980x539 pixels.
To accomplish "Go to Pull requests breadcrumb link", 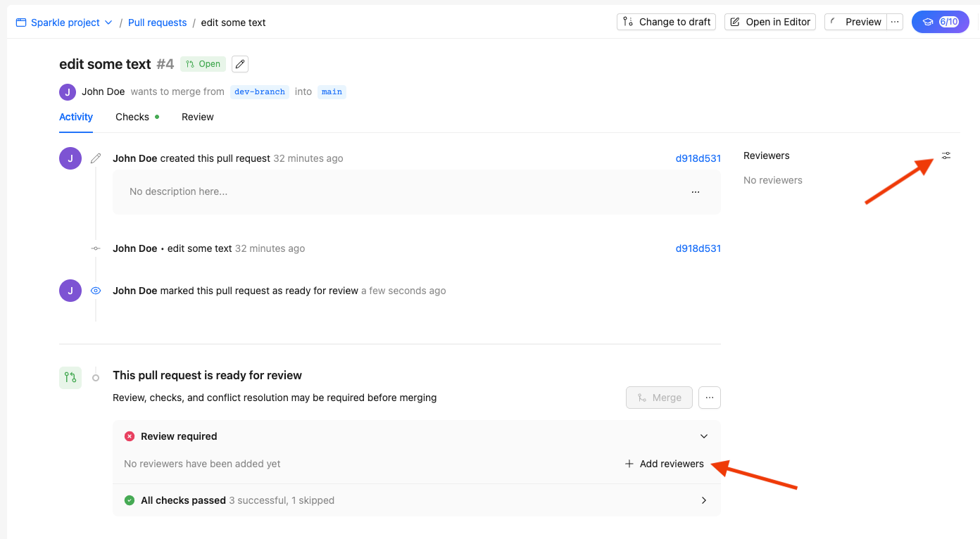I will point(157,23).
